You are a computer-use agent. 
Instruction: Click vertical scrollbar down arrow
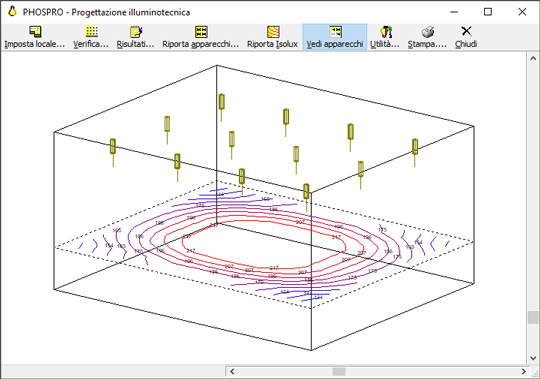click(x=533, y=358)
